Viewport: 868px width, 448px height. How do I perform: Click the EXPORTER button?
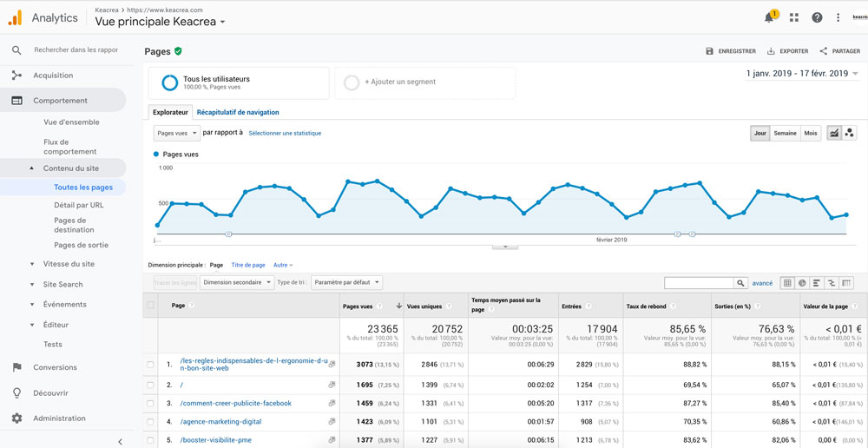788,51
